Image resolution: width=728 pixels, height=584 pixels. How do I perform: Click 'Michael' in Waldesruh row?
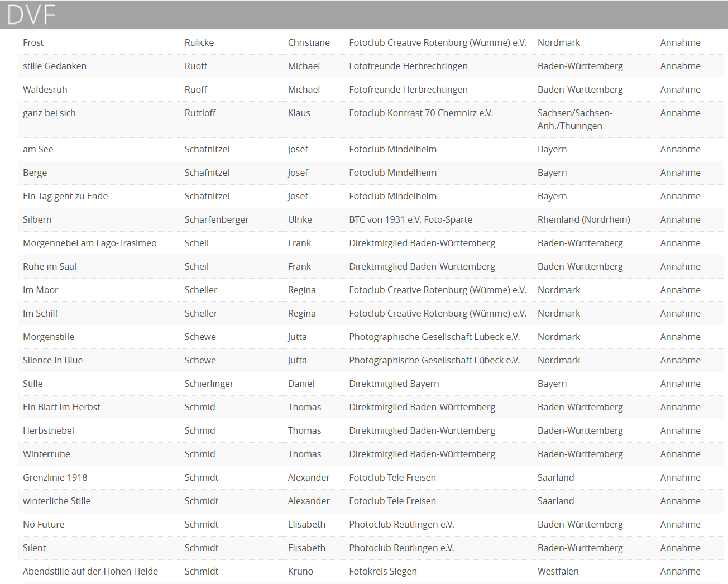click(x=304, y=89)
